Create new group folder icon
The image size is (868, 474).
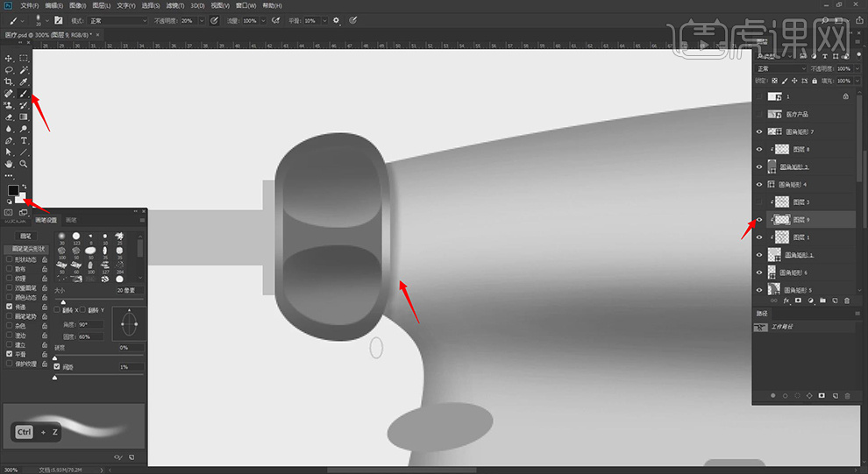pos(822,301)
